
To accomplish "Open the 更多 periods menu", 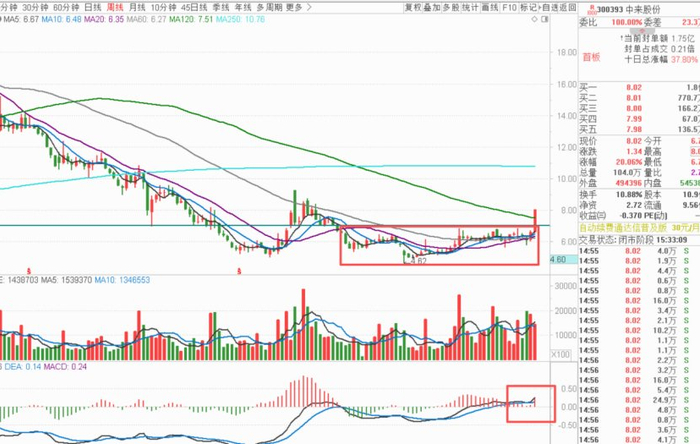I will click(x=294, y=7).
